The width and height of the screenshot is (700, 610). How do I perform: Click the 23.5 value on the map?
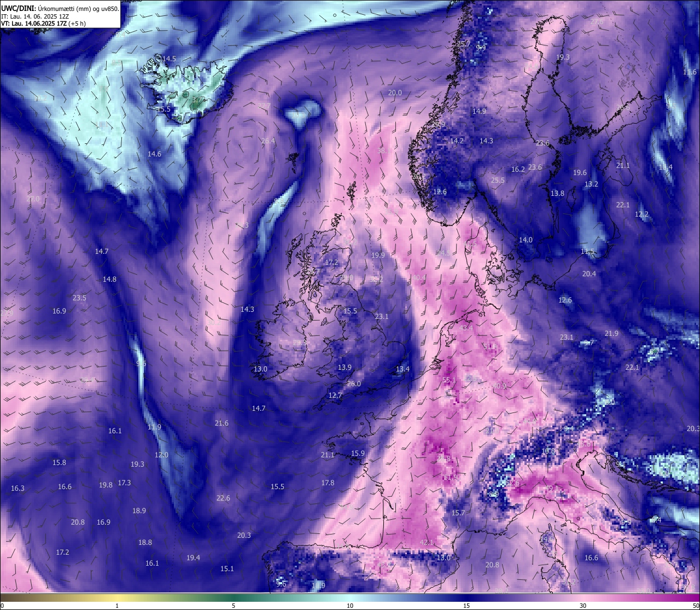(79, 298)
